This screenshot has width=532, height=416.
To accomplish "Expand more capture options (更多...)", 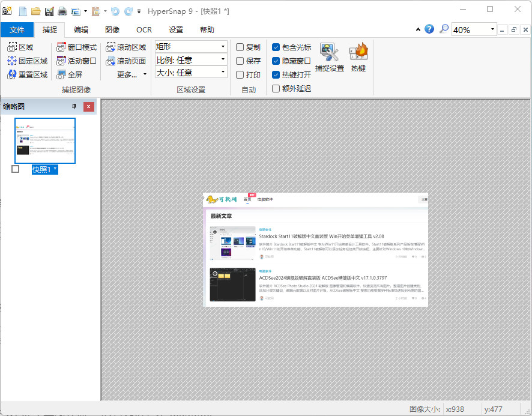I will [x=131, y=74].
